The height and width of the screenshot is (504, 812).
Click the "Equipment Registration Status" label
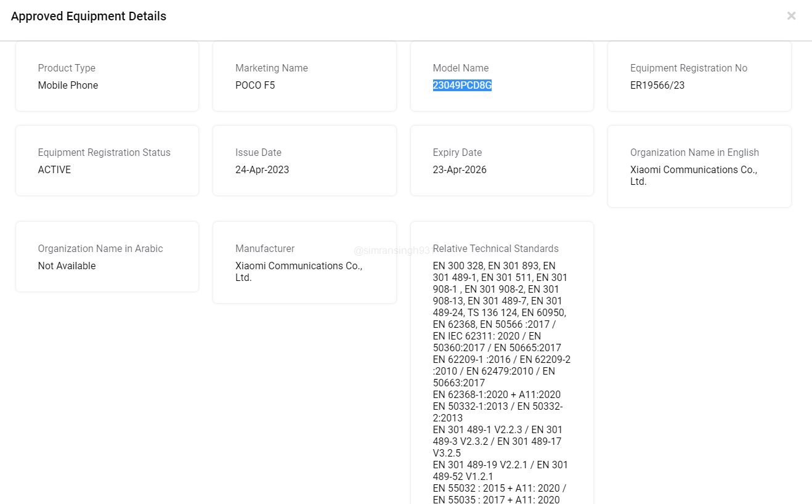[104, 153]
